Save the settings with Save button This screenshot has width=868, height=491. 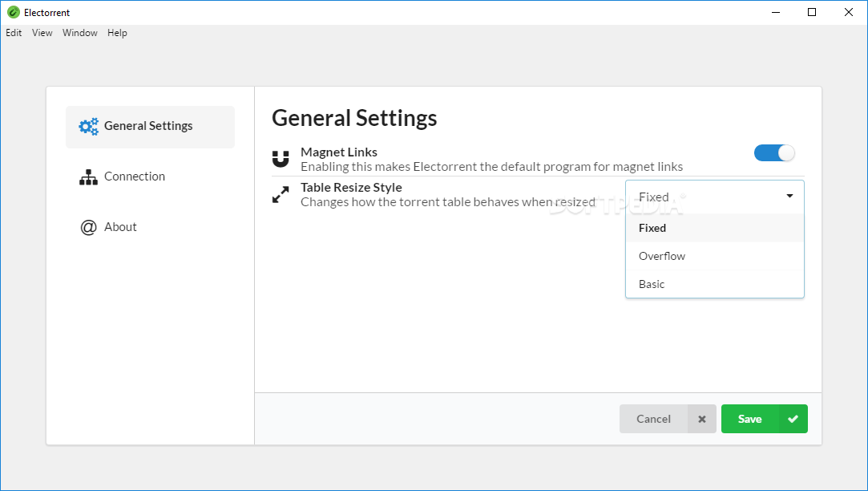(765, 419)
